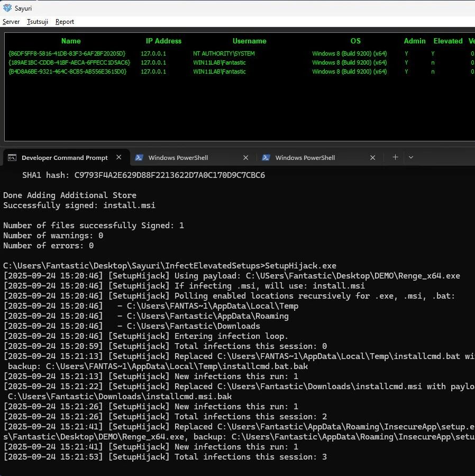Click the 127.0.0.1 address in the 189AE1BC row
Image resolution: width=475 pixels, height=476 pixels.
point(153,62)
